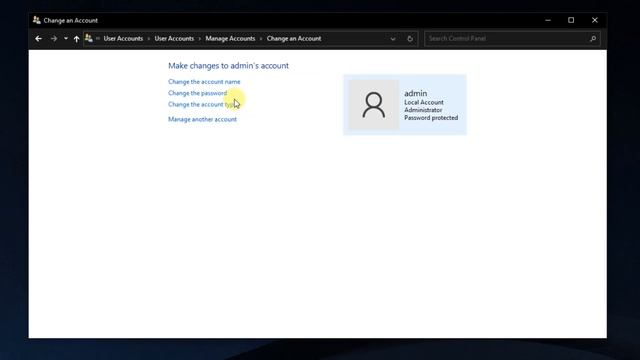Image resolution: width=640 pixels, height=360 pixels.
Task: Refresh the Control Panel page
Action: [410, 39]
